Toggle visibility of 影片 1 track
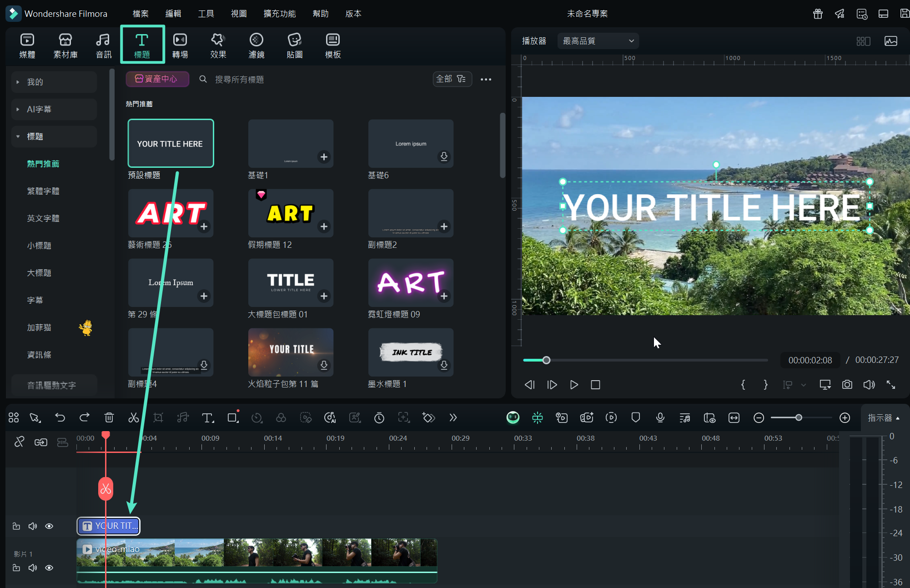This screenshot has height=588, width=910. tap(49, 568)
